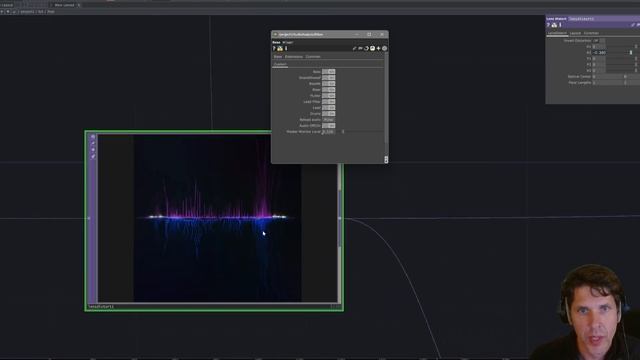
Task: Toggle the Lead parameter switch
Action: (x=329, y=108)
